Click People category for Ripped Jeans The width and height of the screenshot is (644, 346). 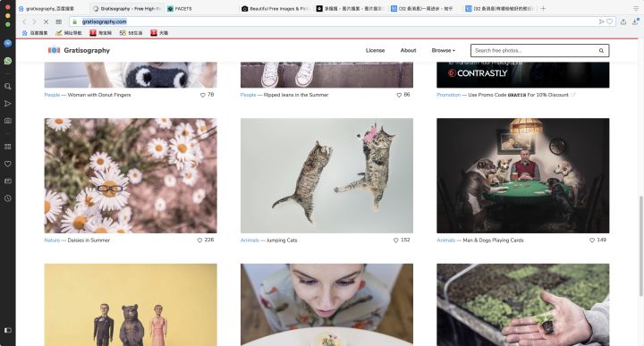coord(248,95)
